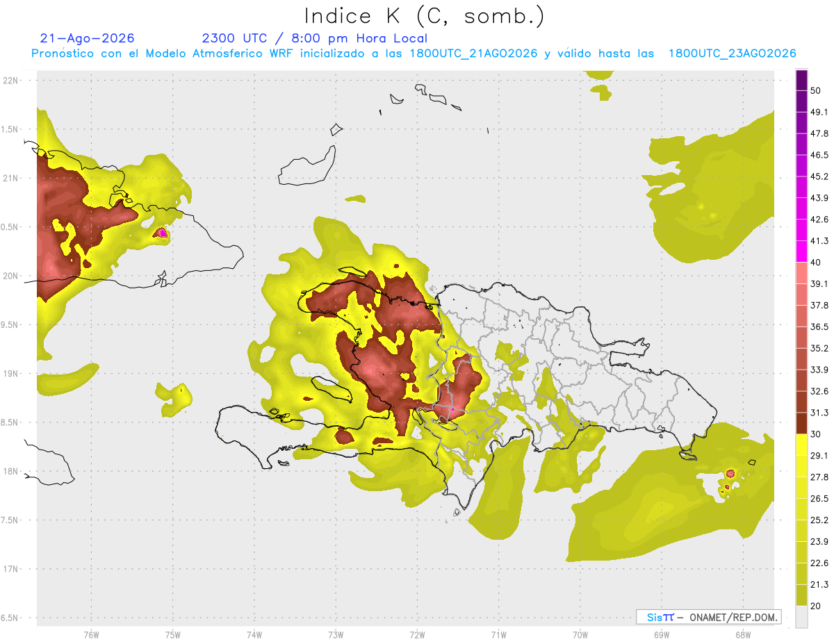Click the '33.9' value on the color scale
The image size is (834, 644).
coord(819,370)
